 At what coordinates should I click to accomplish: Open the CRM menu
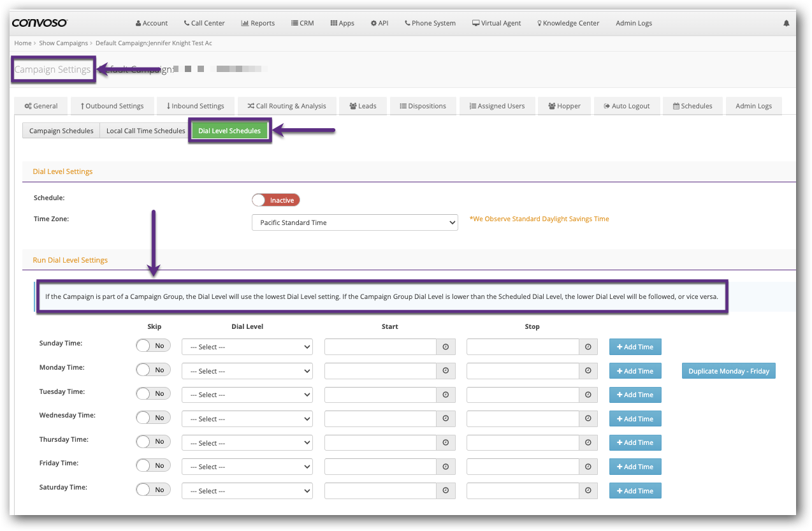pos(303,23)
